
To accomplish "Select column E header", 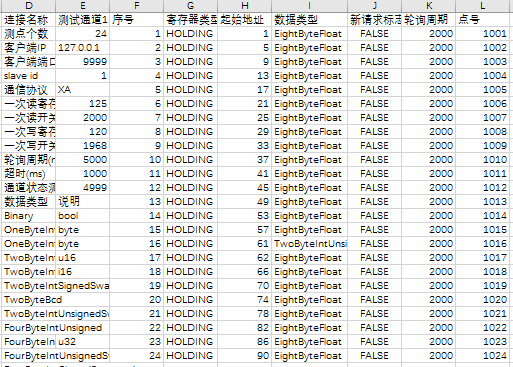I will pyautogui.click(x=82, y=6).
